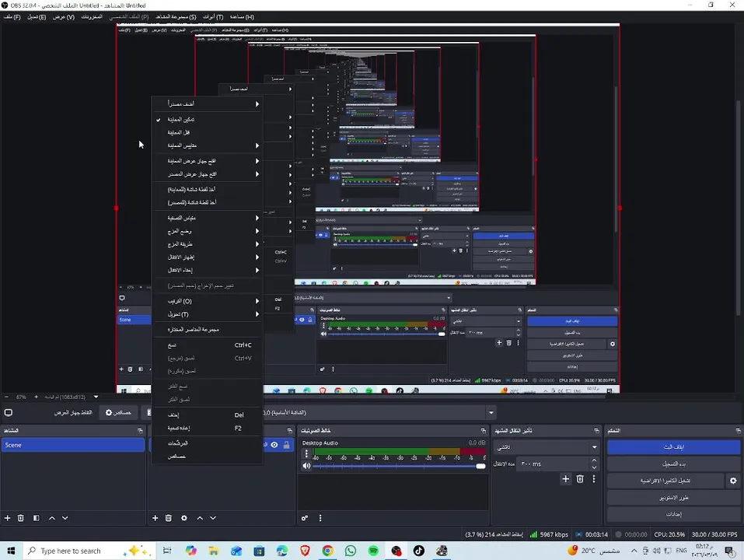Open the Tools (T) menu
744x560 pixels.
pos(213,16)
